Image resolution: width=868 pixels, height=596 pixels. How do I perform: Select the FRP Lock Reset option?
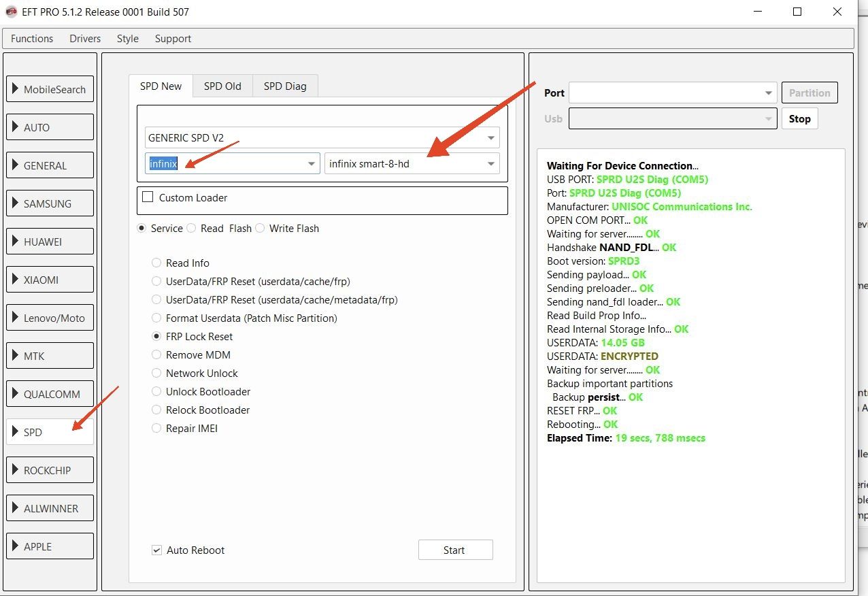point(156,336)
